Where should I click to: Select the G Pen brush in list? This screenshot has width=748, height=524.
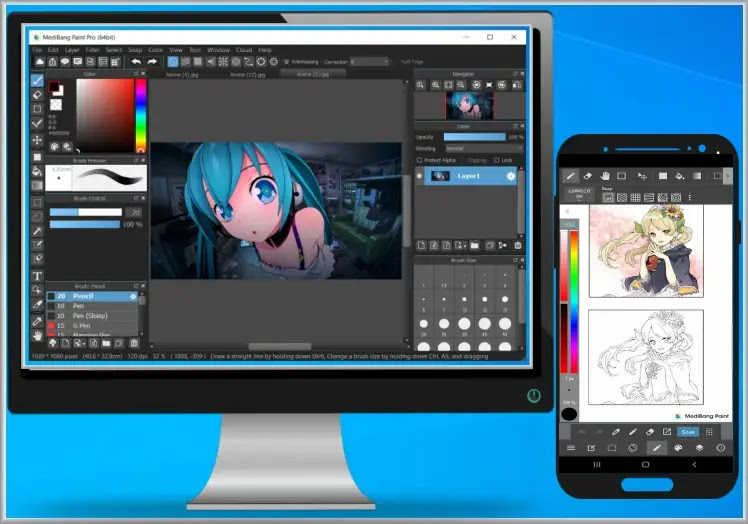tap(92, 325)
